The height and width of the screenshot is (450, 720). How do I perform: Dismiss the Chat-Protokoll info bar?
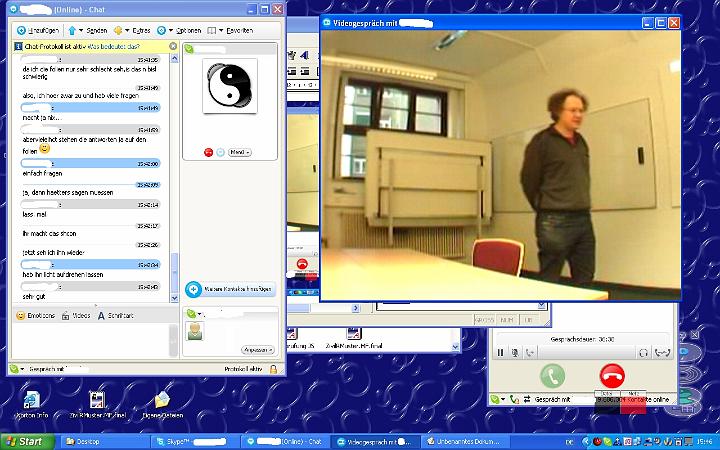173,46
